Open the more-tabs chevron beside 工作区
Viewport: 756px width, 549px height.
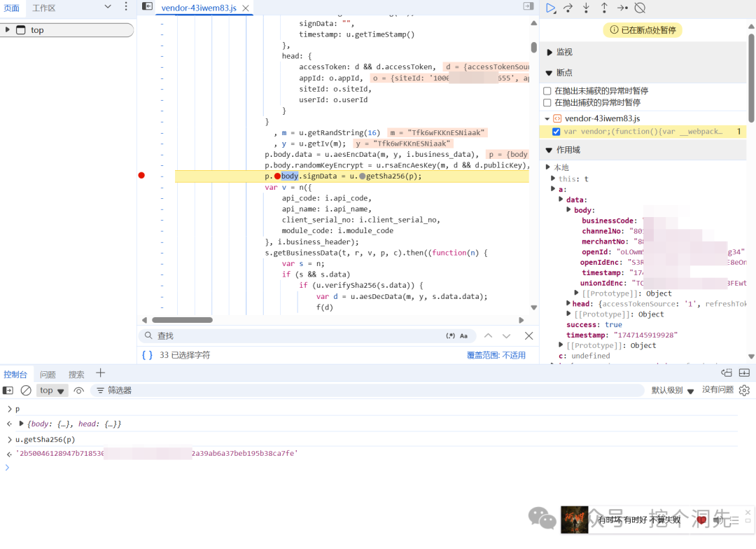point(108,6)
